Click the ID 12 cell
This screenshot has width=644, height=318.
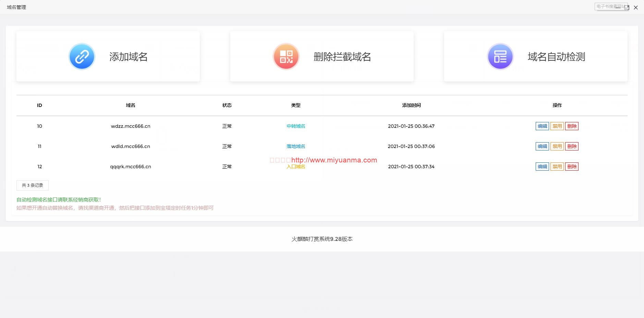(39, 167)
